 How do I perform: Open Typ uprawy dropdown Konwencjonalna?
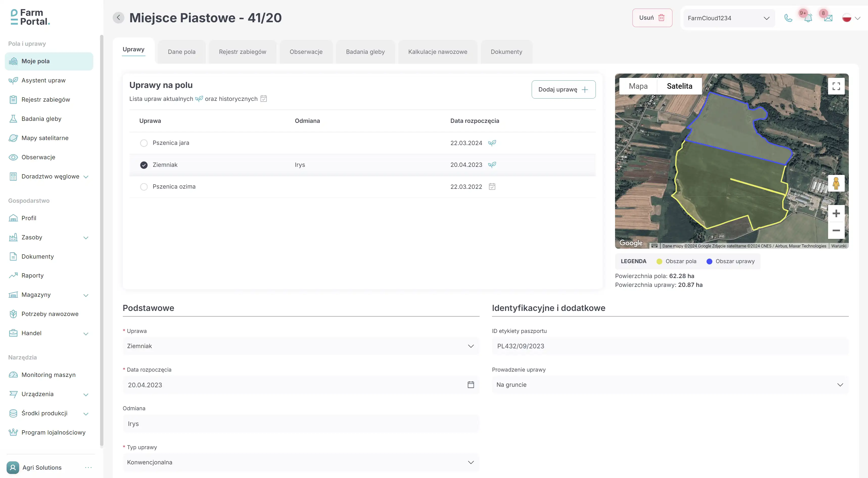pos(300,463)
